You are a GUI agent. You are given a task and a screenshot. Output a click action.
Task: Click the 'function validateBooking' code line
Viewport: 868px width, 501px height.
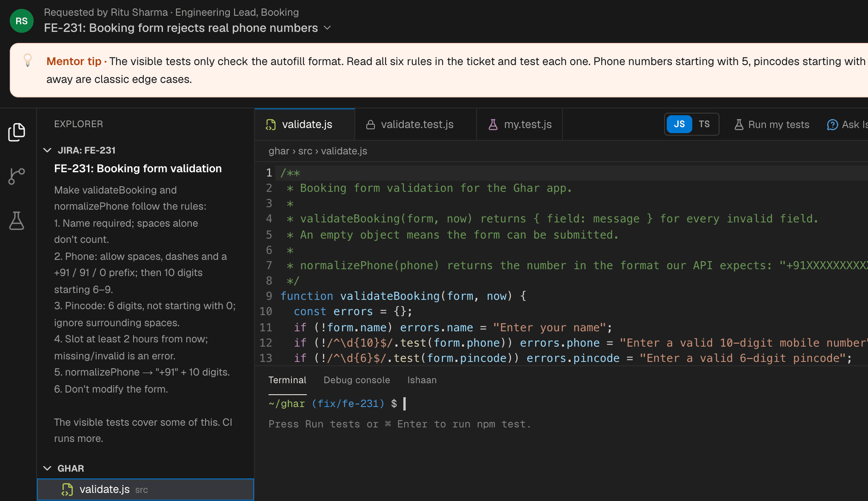tap(403, 296)
